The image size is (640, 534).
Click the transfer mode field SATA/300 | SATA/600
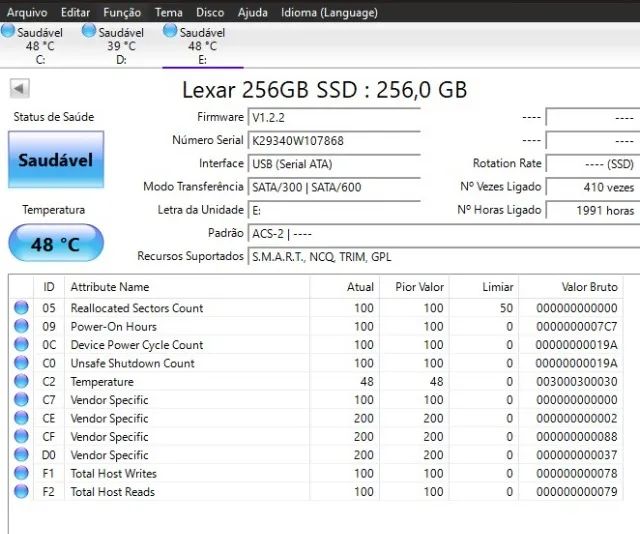pyautogui.click(x=334, y=187)
